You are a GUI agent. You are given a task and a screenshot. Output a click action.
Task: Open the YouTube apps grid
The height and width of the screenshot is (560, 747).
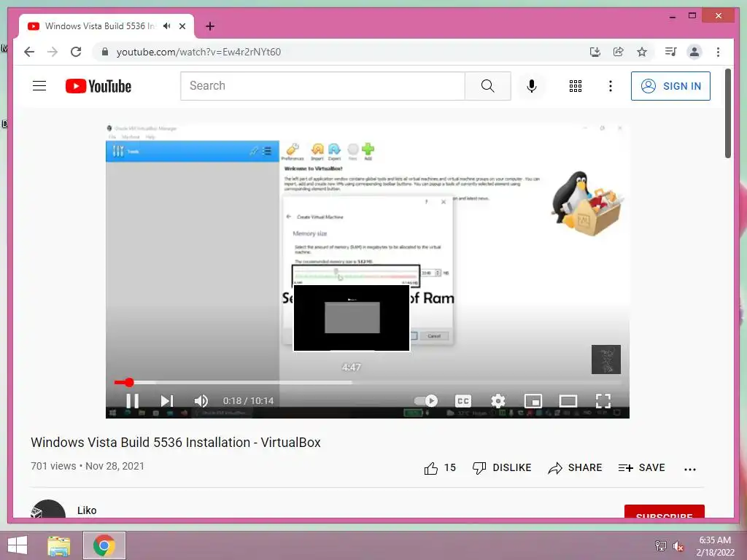[x=576, y=86]
